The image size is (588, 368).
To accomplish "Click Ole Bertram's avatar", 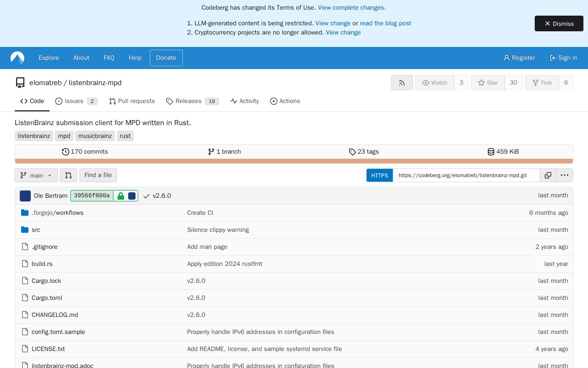I will (x=25, y=196).
